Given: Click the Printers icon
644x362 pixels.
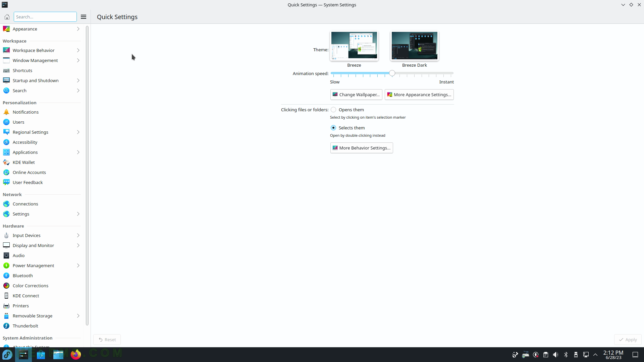Looking at the screenshot, I should tap(6, 306).
